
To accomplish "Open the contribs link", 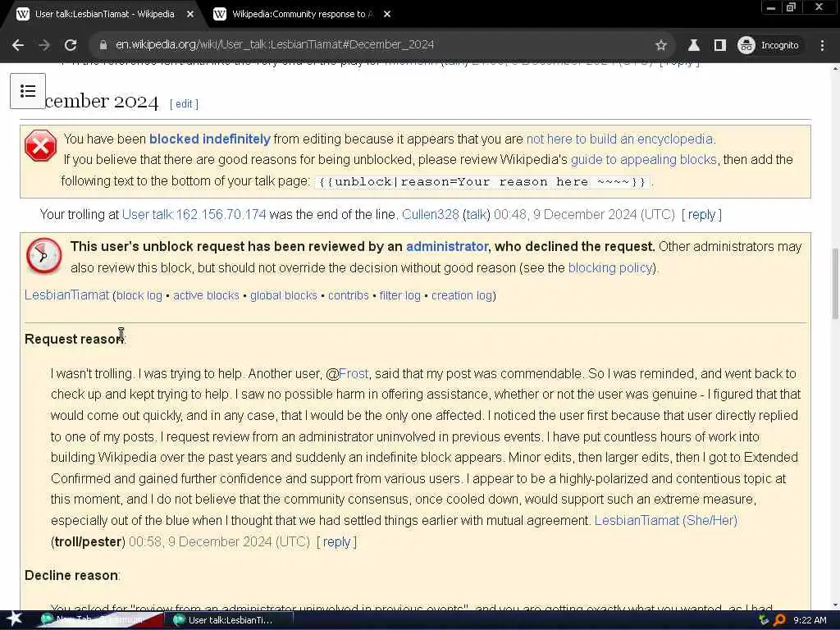I will click(348, 295).
